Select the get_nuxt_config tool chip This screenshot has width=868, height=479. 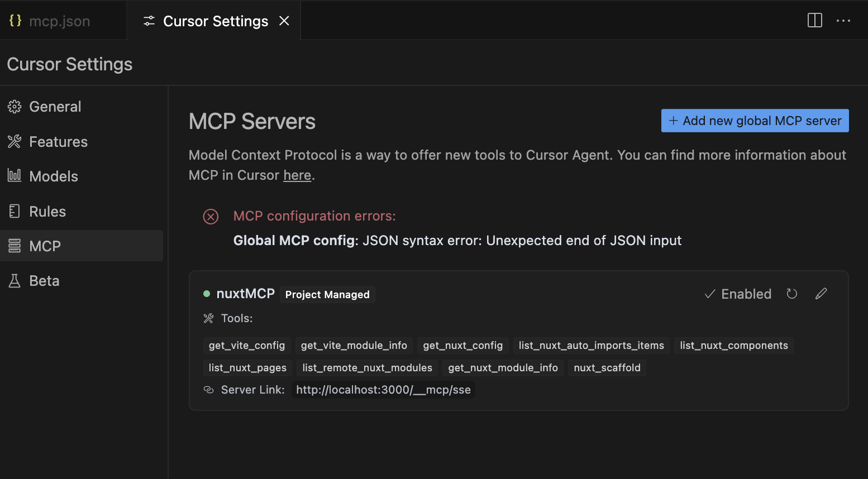coord(462,345)
